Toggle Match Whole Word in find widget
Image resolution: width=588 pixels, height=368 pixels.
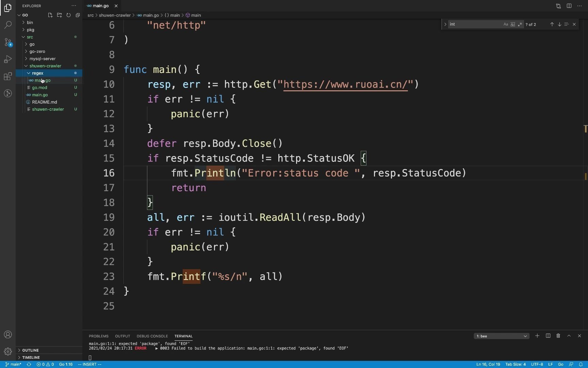point(513,24)
